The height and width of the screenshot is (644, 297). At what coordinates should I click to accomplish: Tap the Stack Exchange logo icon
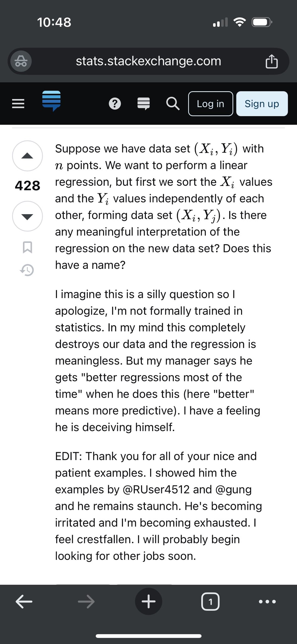coord(51,101)
